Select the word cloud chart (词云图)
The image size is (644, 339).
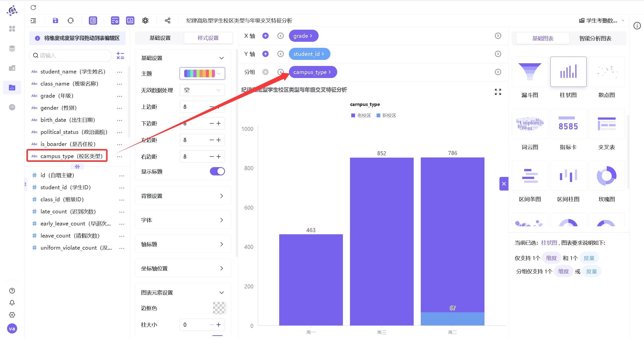530,124
